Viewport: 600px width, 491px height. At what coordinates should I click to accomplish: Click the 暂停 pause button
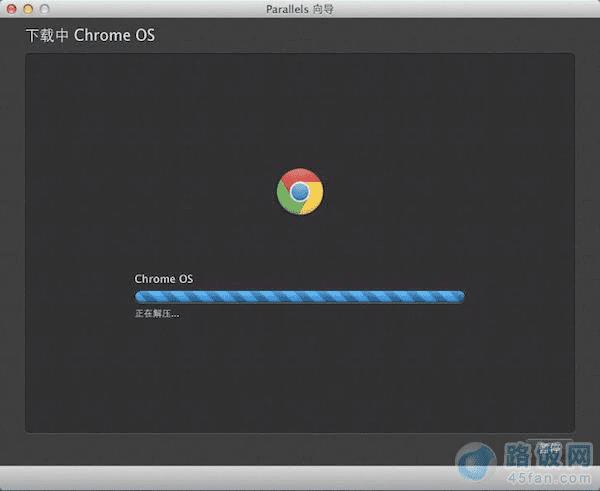pyautogui.click(x=549, y=448)
